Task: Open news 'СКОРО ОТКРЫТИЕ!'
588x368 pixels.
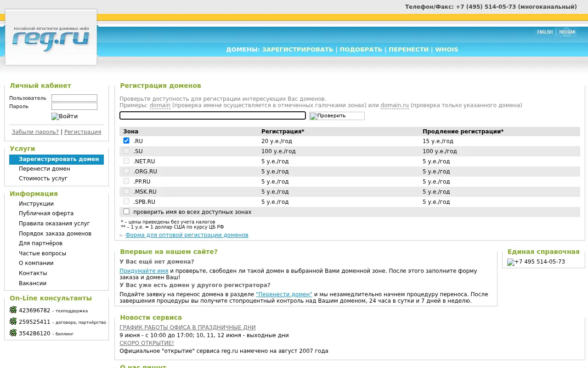Action: [147, 343]
